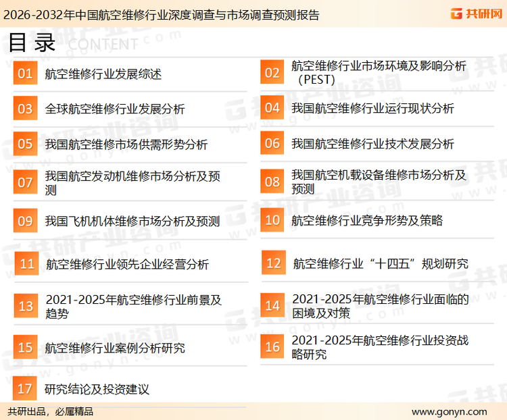Open chapter 2021-2025年航空维修行业投资战略研究
Screen dimensions: 507x420
(380, 347)
